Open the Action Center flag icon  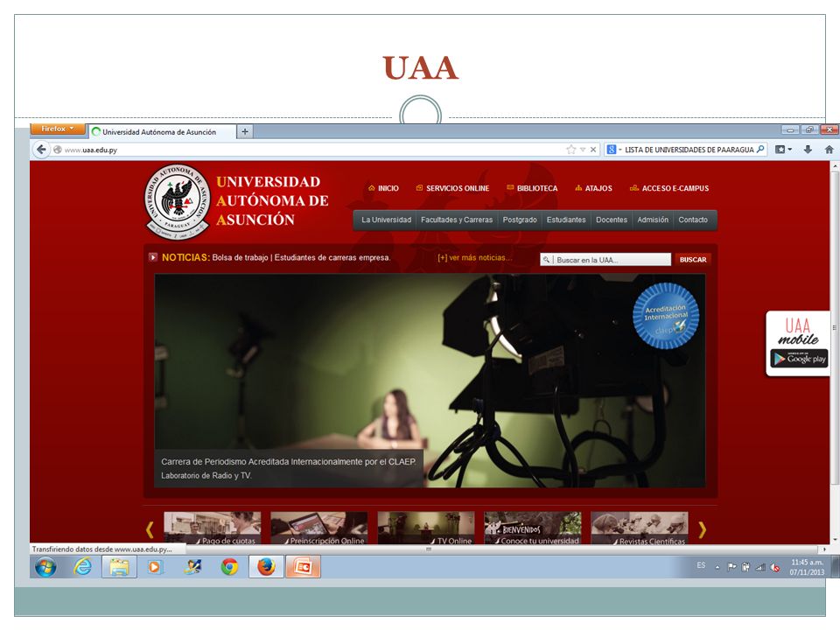click(x=731, y=567)
